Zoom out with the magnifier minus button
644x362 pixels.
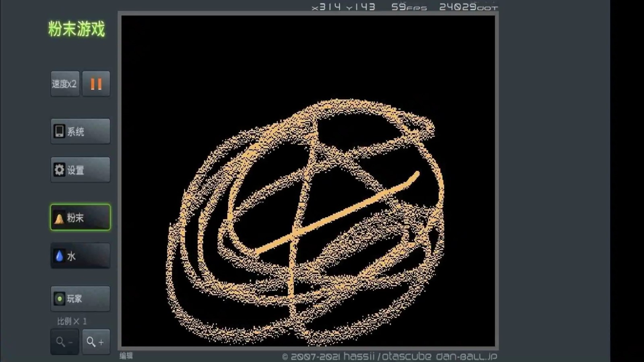pyautogui.click(x=64, y=342)
